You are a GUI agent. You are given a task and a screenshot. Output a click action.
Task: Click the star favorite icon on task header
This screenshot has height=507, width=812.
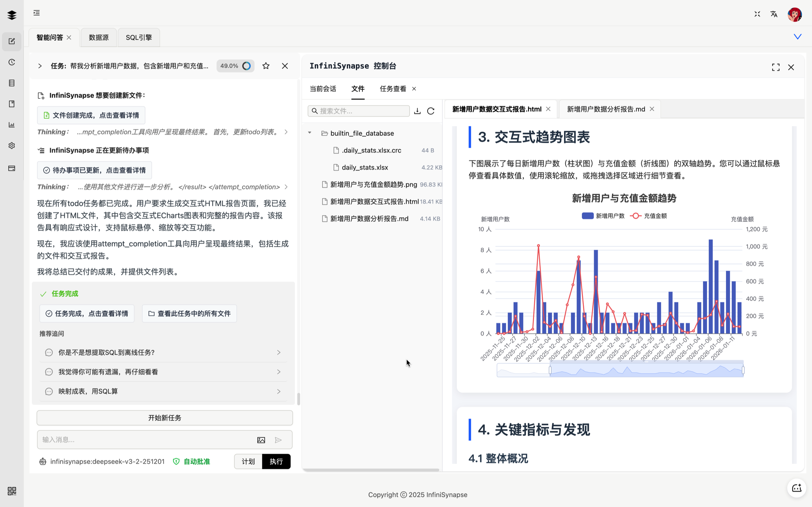click(266, 66)
